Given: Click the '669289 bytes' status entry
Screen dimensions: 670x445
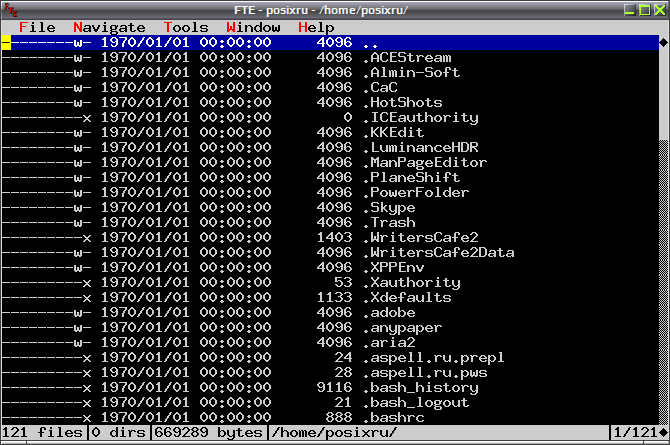Looking at the screenshot, I should [208, 432].
